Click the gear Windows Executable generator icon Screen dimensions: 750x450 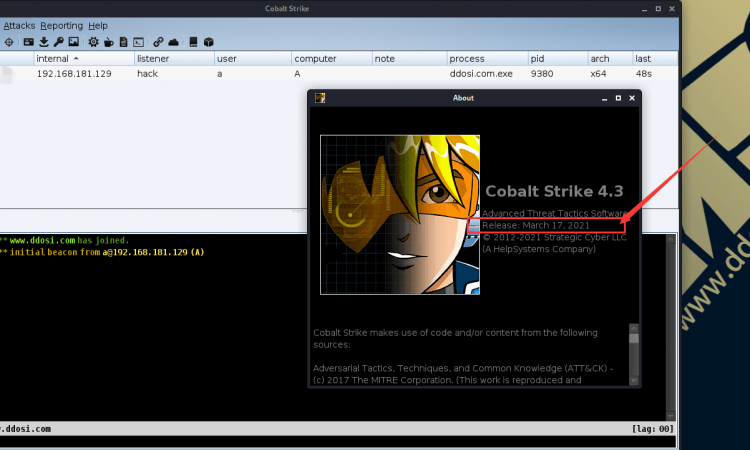[93, 42]
